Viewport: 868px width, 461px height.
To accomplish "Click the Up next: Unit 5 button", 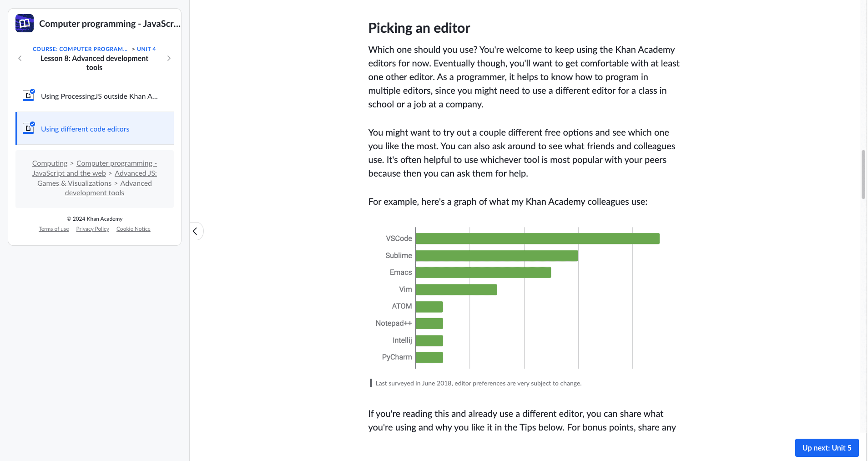I will [827, 448].
